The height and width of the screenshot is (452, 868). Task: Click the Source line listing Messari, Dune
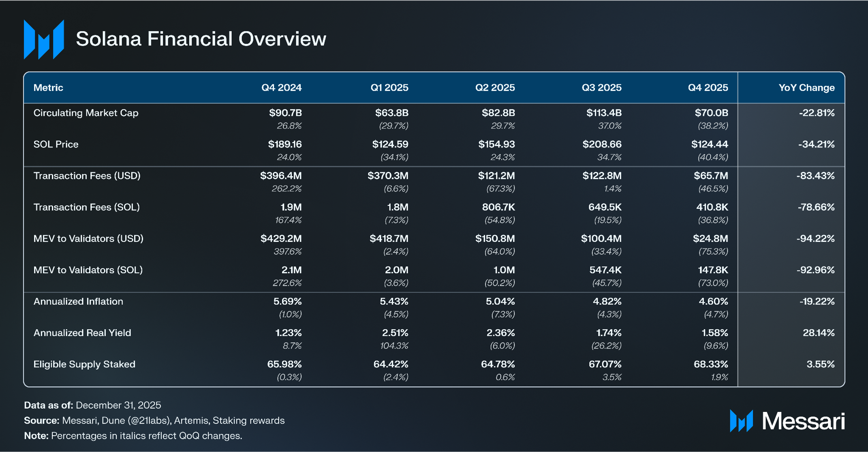[x=154, y=420]
